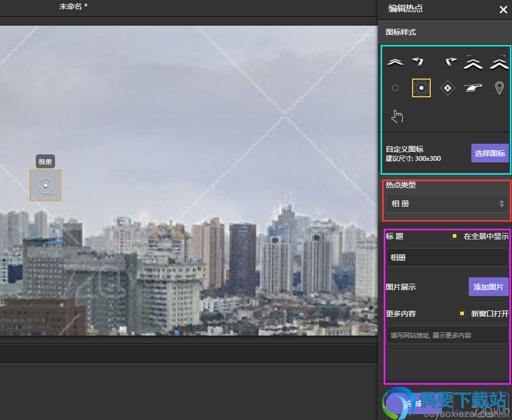Click the website address input field
Image resolution: width=512 pixels, height=420 pixels.
tap(447, 335)
